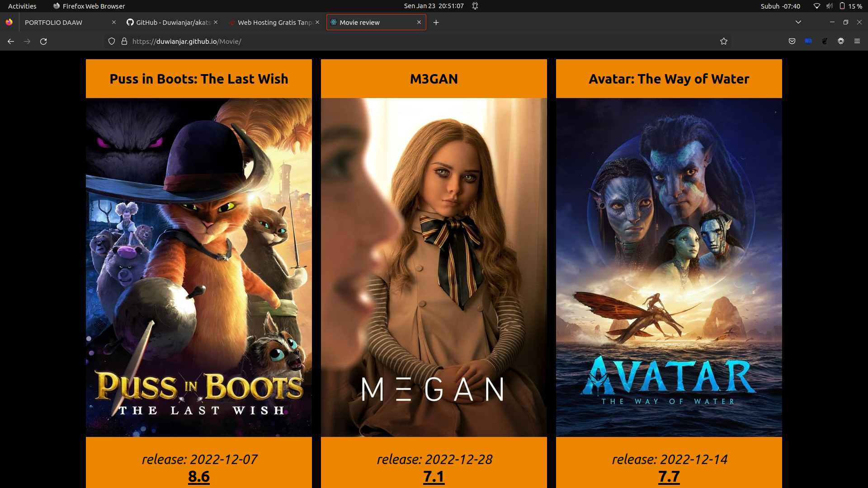This screenshot has height=488, width=868.
Task: Expand the list all tabs chevron
Action: coord(798,22)
